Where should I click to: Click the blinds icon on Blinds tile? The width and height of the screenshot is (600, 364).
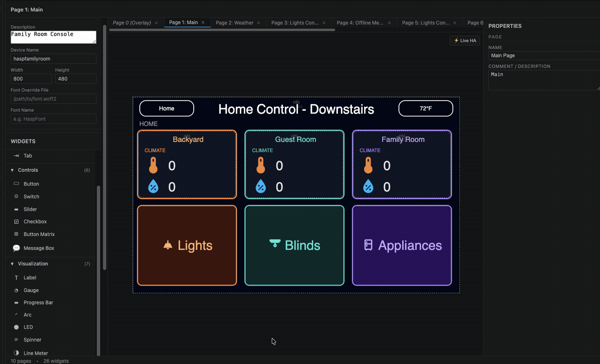coord(275,243)
